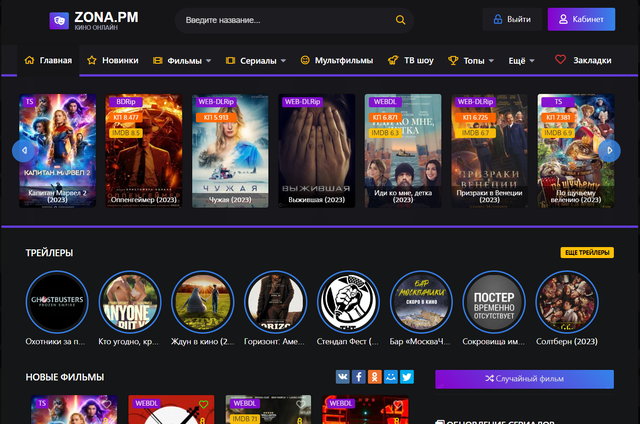Expand the Сериалы dropdown arrow

tap(283, 60)
